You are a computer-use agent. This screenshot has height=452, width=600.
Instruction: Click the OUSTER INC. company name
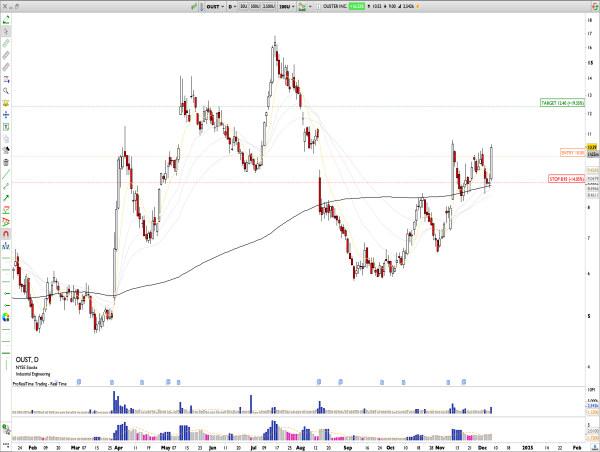[335, 7]
